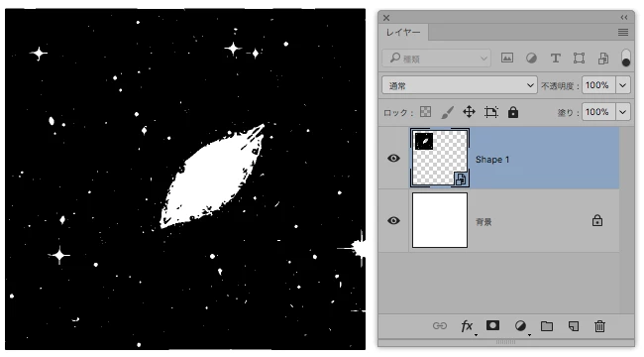The height and width of the screenshot is (357, 644).
Task: Click the 背景 layer lock icon
Action: [597, 220]
